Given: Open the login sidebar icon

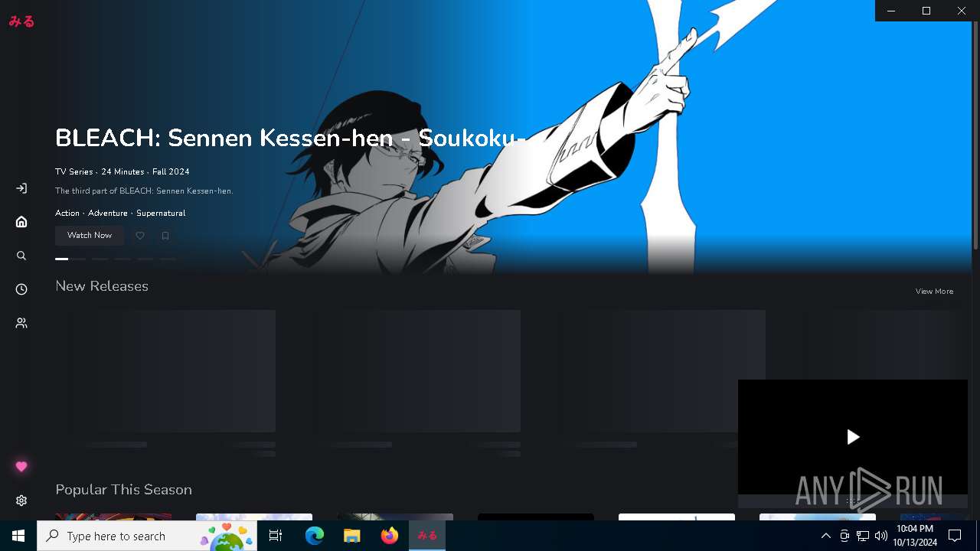Looking at the screenshot, I should click(x=21, y=188).
